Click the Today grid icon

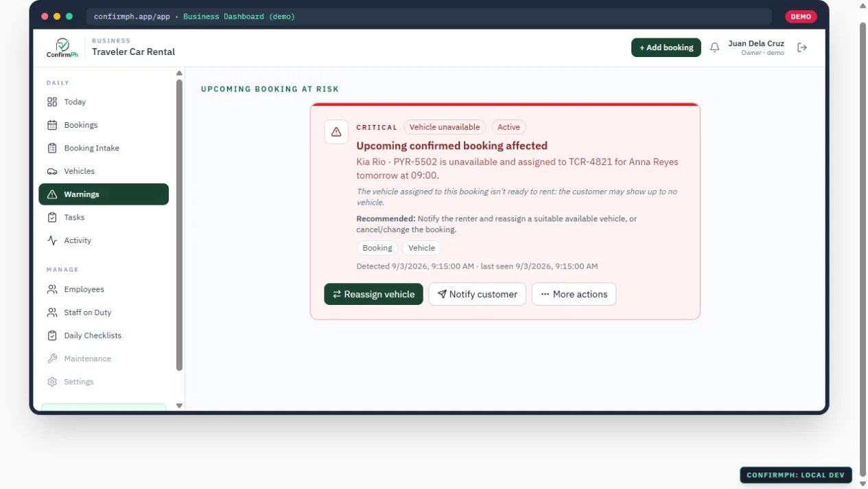52,102
